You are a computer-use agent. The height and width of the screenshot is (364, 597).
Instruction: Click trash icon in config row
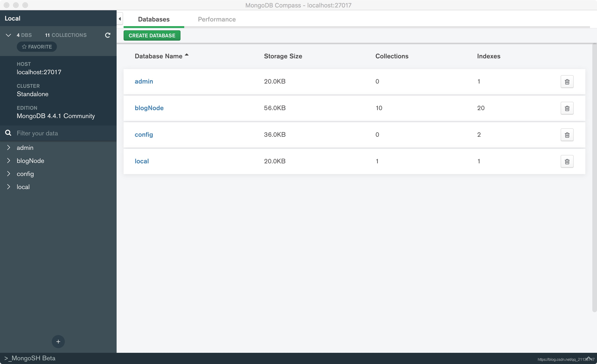(x=567, y=135)
